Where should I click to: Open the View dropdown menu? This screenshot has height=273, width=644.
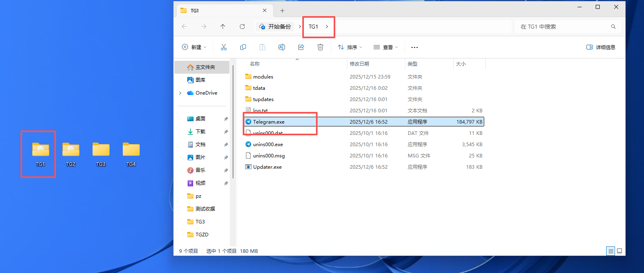click(x=386, y=47)
